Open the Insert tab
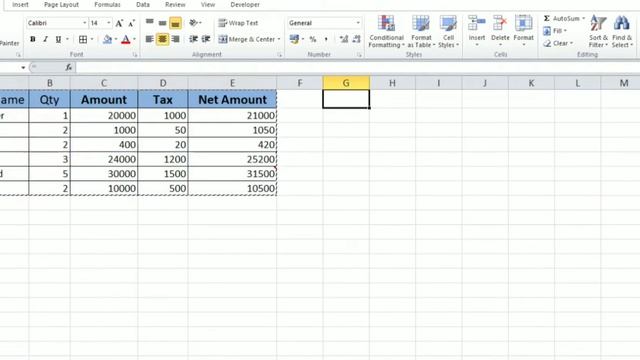640x360 pixels. tap(20, 5)
